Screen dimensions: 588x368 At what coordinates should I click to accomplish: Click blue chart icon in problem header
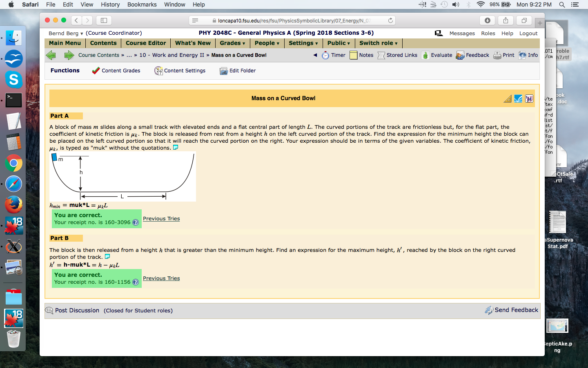point(518,99)
